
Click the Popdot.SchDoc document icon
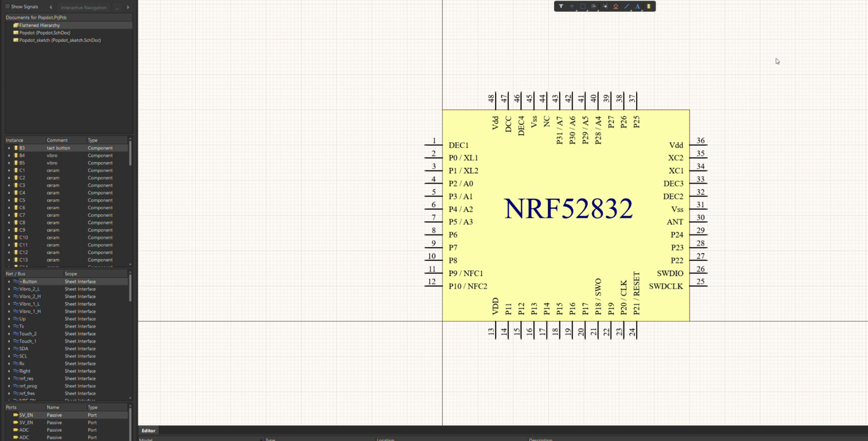click(x=16, y=33)
